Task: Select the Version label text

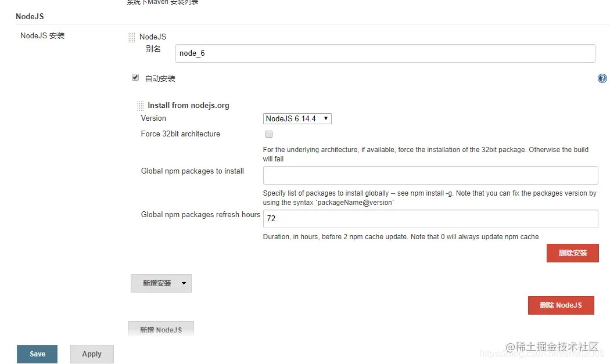Action: [x=153, y=118]
